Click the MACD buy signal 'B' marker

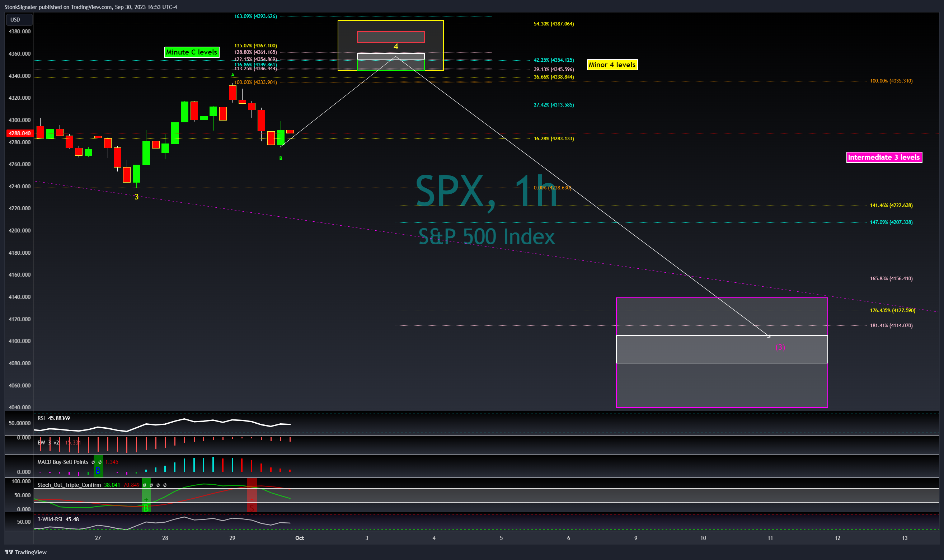98,471
